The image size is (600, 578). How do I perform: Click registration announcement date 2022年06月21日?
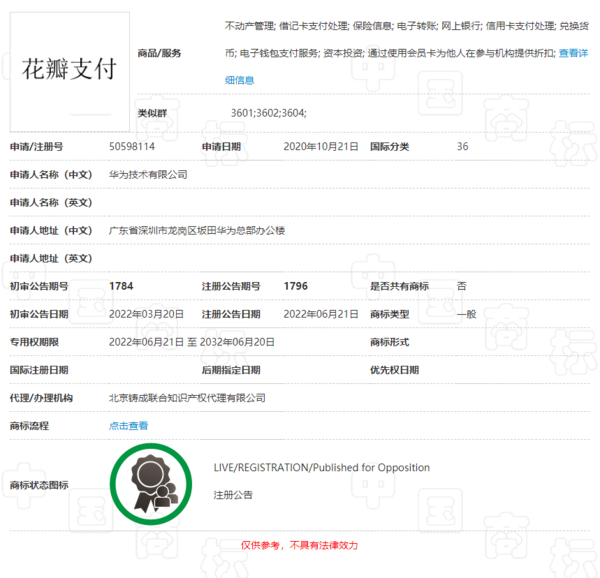(x=321, y=314)
